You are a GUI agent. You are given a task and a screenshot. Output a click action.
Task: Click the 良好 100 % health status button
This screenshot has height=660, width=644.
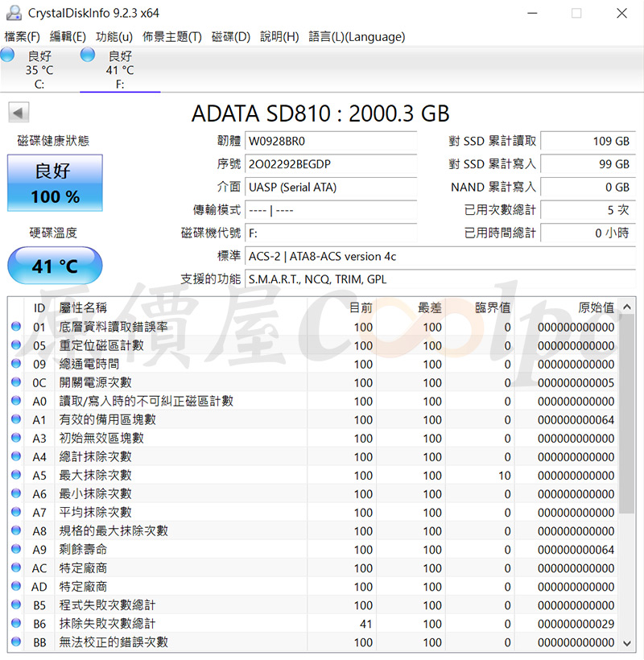(55, 183)
